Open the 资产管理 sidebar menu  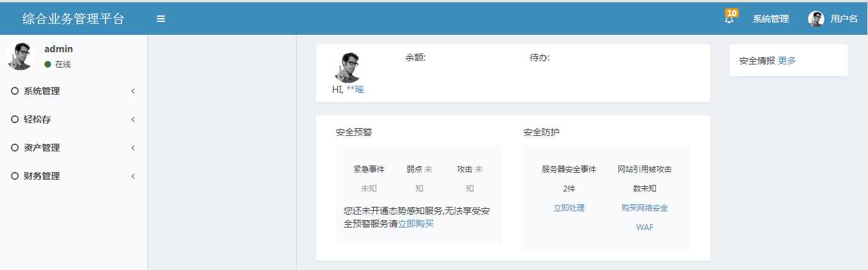coord(73,148)
